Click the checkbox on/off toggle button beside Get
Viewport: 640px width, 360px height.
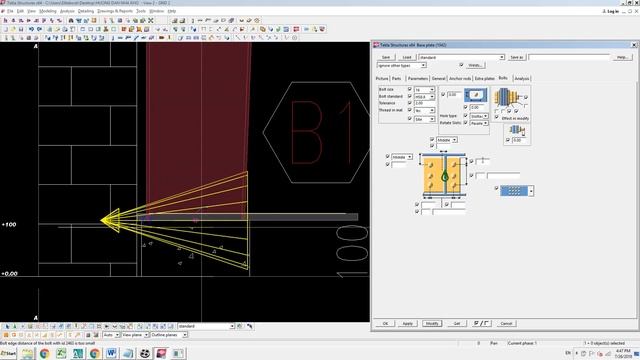coord(482,323)
